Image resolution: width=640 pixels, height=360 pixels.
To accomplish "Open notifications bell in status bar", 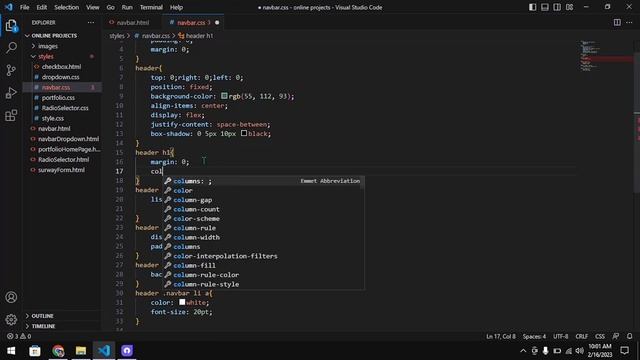I will coord(629,336).
